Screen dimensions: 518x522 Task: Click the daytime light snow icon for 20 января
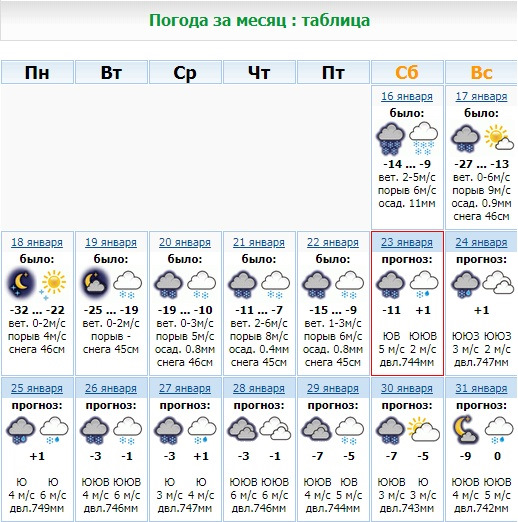coord(202,284)
